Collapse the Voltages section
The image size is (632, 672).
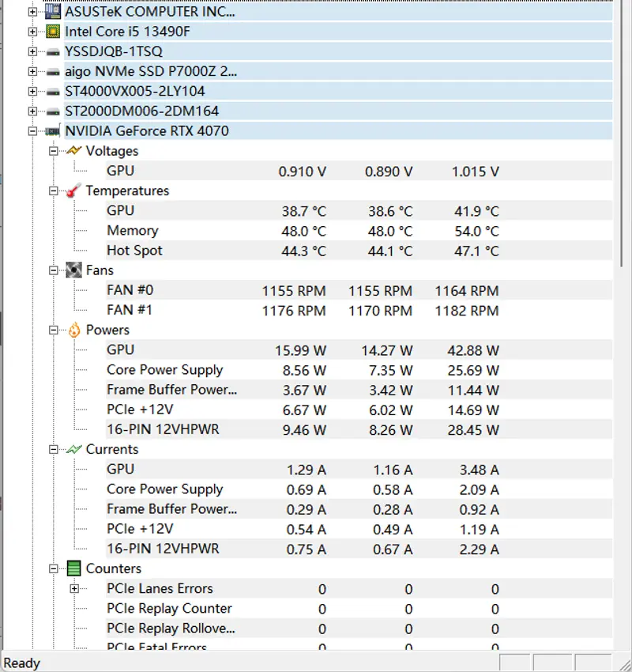[x=53, y=151]
